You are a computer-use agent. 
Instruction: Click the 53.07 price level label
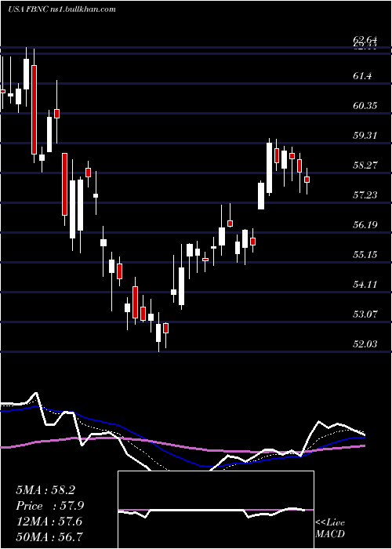click(x=365, y=314)
